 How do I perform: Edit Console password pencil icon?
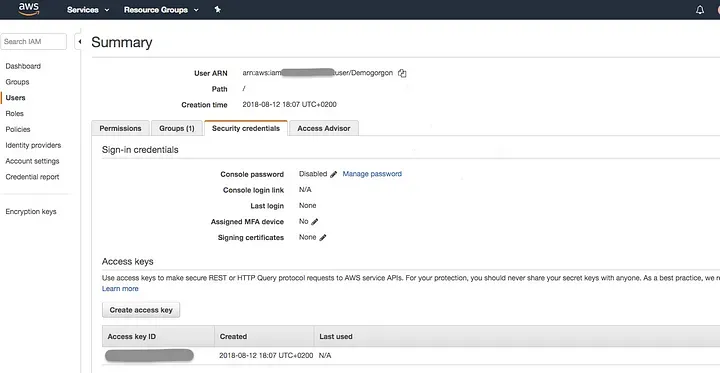click(333, 174)
